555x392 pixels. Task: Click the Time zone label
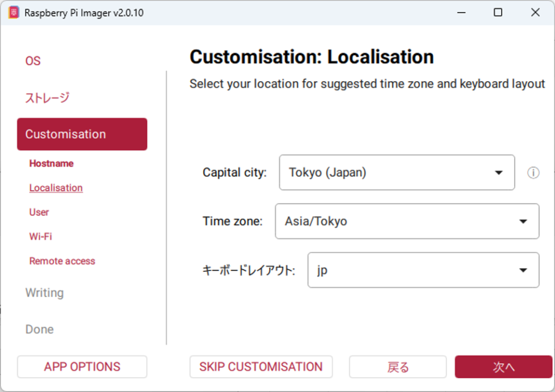[233, 221]
